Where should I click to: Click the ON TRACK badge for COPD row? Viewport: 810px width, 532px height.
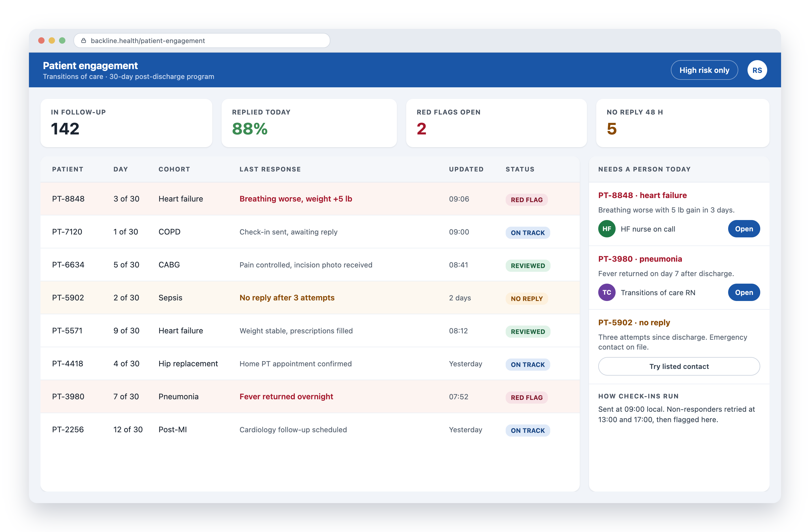pyautogui.click(x=528, y=233)
